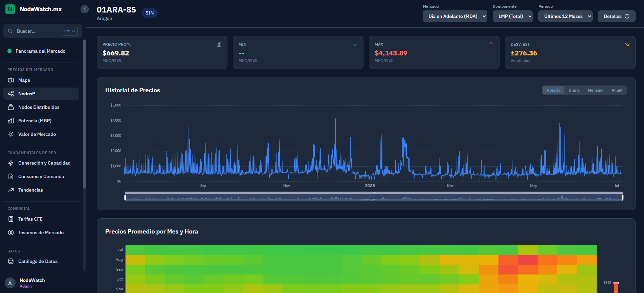Go to the Mapa section
The image size is (644, 293).
(41, 80)
